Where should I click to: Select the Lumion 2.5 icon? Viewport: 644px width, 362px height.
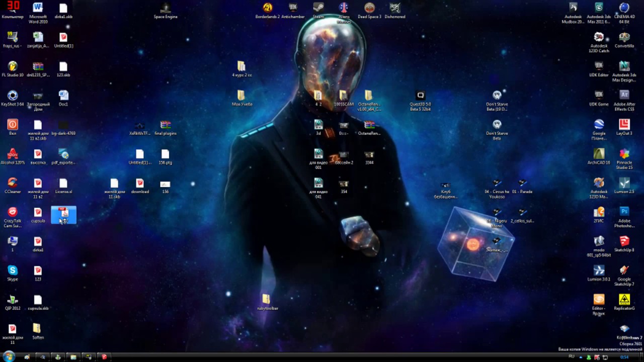tap(624, 185)
